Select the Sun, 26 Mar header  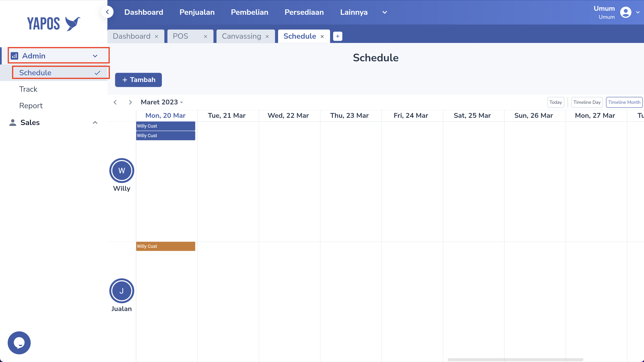[x=534, y=115]
